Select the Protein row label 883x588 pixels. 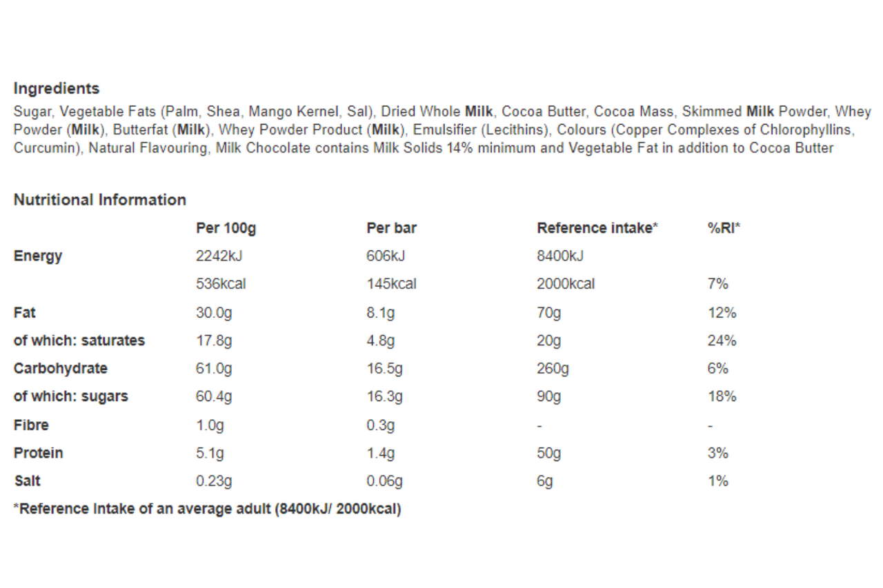[38, 453]
